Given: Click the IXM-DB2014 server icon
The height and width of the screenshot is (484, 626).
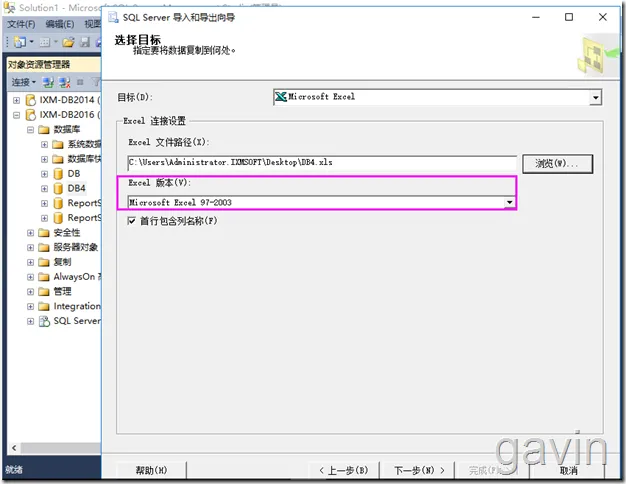Looking at the screenshot, I should pyautogui.click(x=31, y=100).
